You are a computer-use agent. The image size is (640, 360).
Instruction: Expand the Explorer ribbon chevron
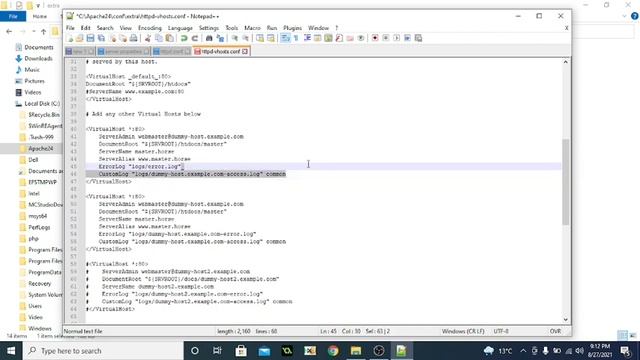pyautogui.click(x=624, y=16)
